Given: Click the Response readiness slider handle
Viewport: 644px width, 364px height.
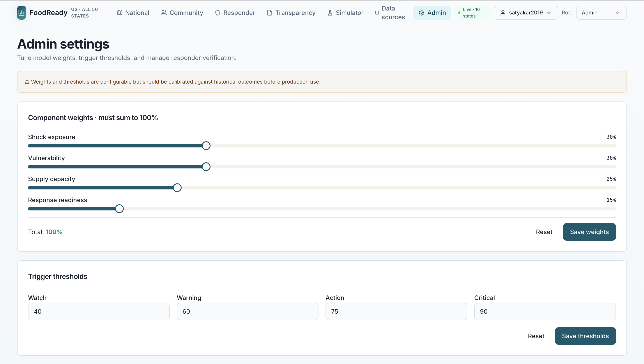Looking at the screenshot, I should 119,208.
